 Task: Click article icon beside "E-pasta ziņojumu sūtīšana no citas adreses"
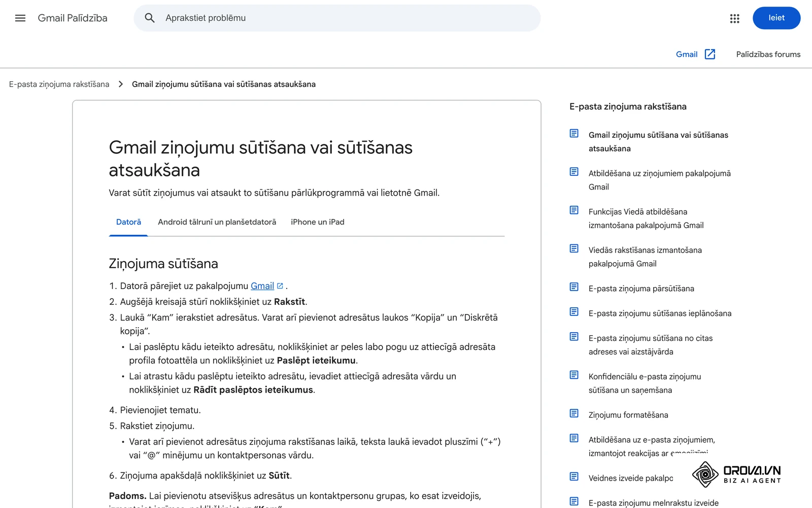[x=574, y=337]
